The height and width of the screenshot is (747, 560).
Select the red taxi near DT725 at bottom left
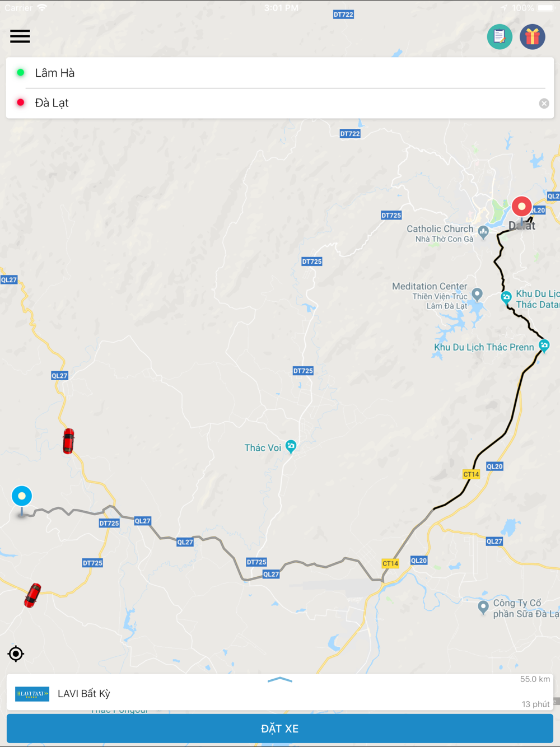coord(32,595)
